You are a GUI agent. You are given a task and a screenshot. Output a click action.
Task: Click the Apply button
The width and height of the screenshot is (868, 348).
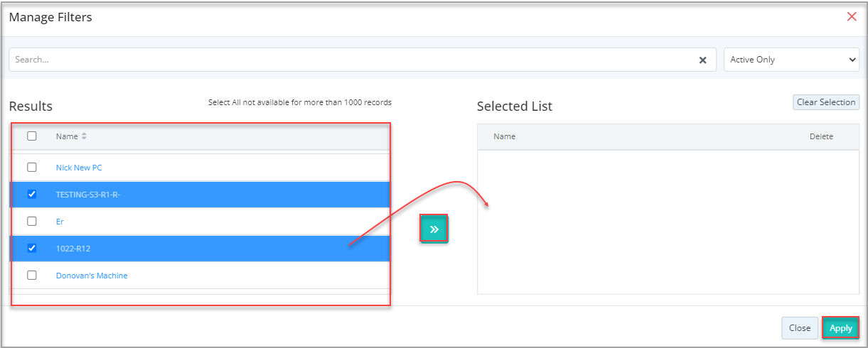[841, 328]
